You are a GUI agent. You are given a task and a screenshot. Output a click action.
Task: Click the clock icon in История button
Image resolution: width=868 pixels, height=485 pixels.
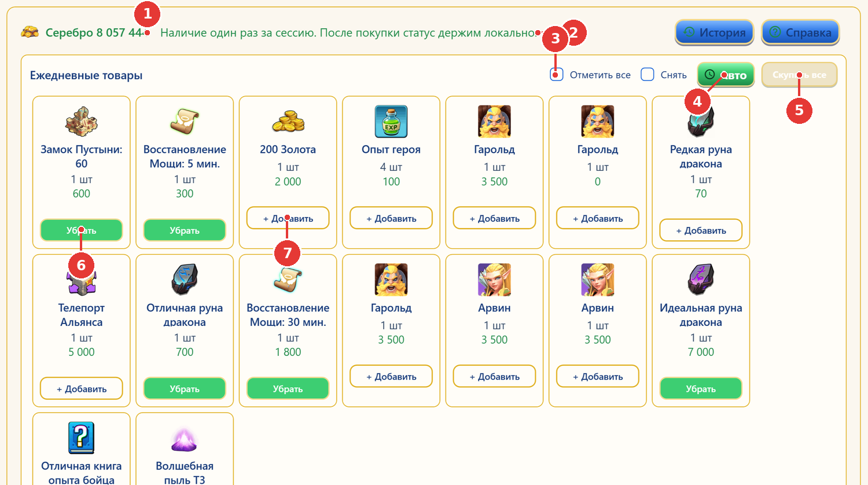[x=689, y=32]
